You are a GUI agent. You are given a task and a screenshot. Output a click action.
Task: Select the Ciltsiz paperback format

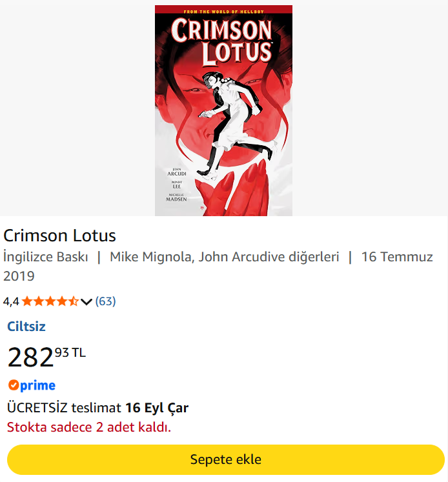[x=26, y=326]
